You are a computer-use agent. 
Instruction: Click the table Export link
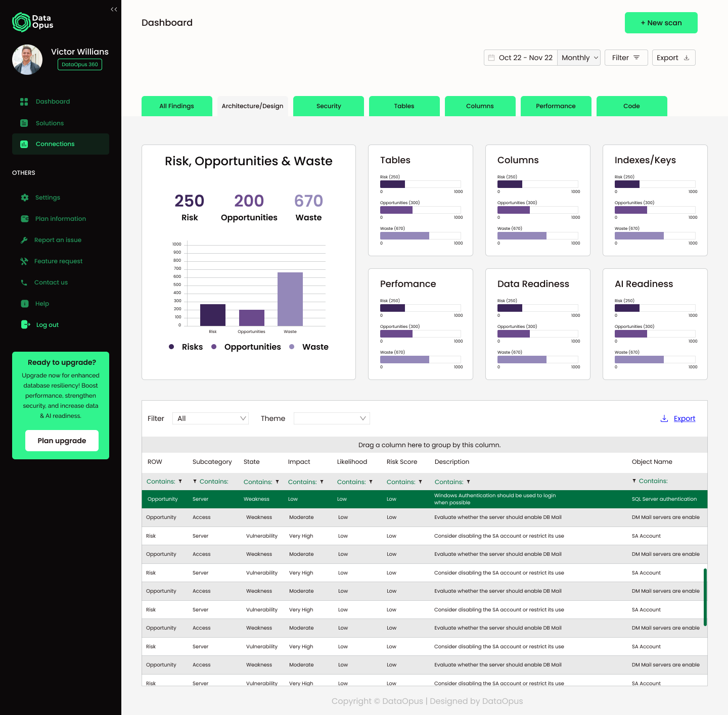coord(685,418)
